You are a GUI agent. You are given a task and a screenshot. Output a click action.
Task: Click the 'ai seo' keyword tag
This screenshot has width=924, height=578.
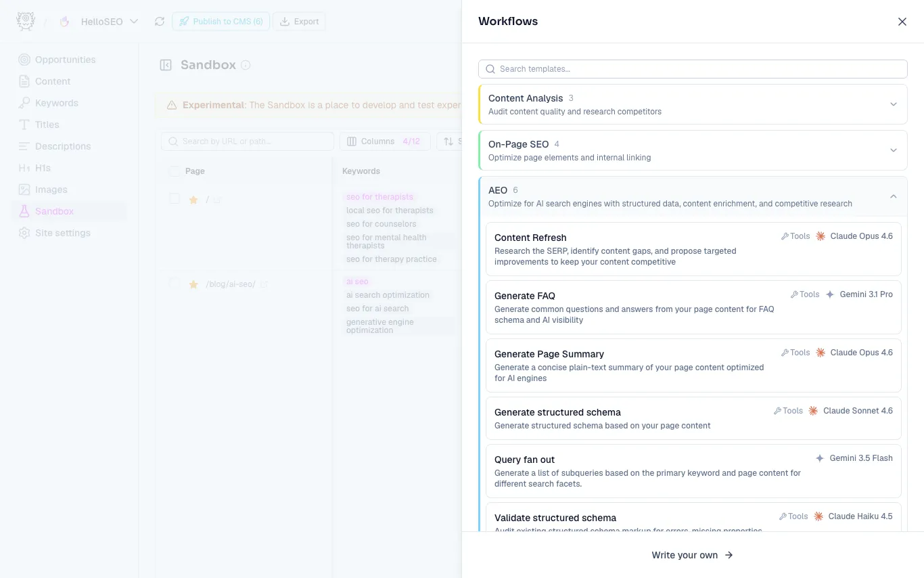[x=357, y=282]
